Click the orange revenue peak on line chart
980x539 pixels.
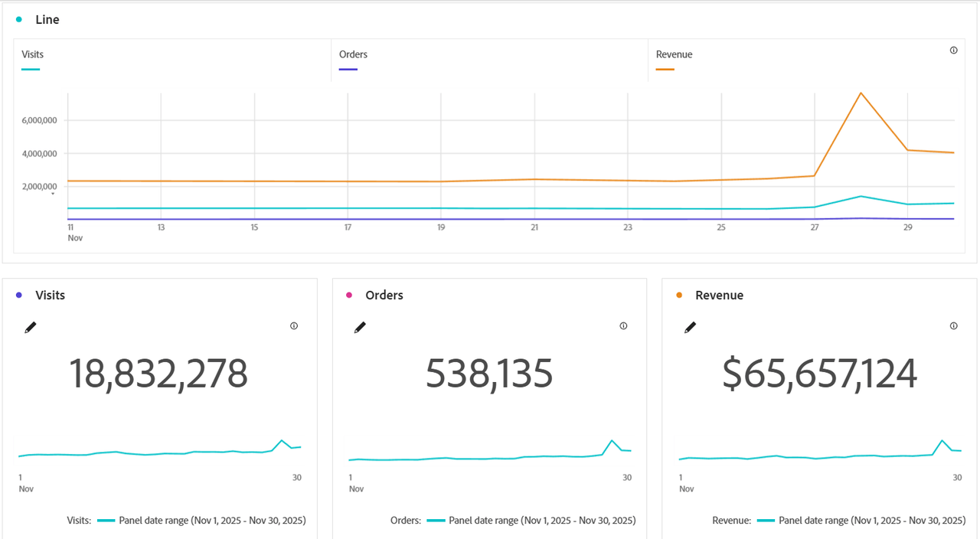pos(861,93)
